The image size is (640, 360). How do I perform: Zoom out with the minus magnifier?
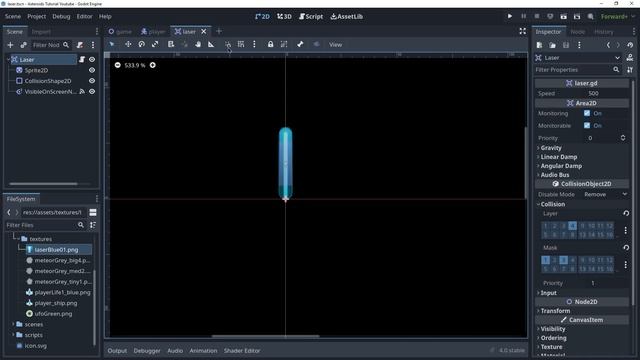[118, 65]
